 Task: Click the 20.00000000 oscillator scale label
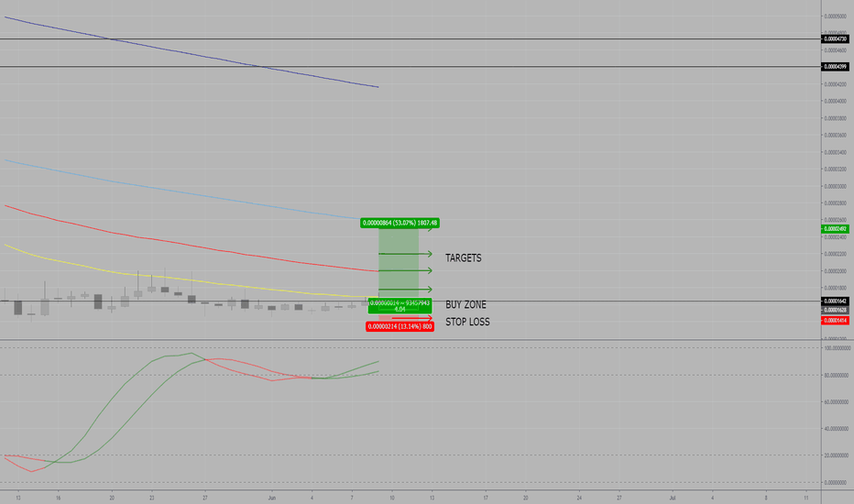836,455
